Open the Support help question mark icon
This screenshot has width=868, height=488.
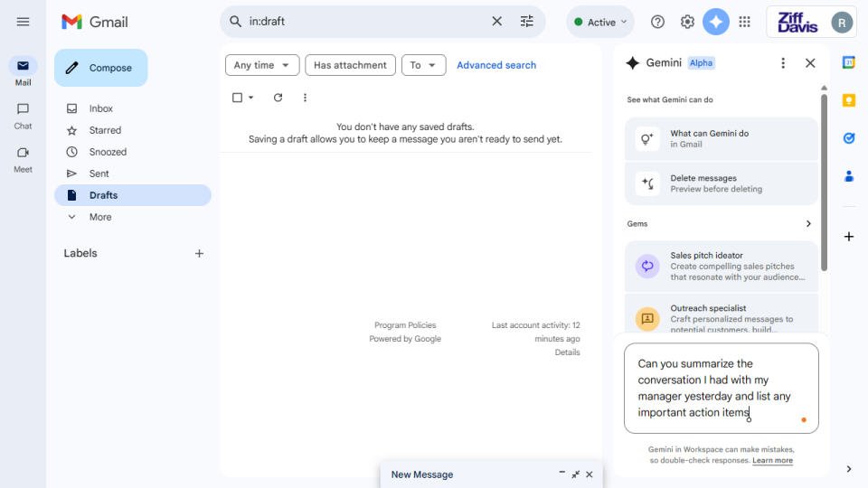(657, 22)
